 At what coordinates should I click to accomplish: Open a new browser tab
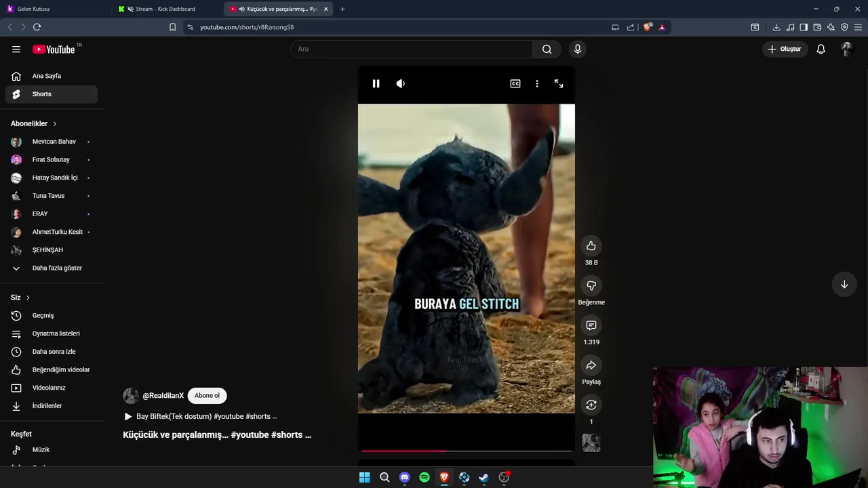342,9
